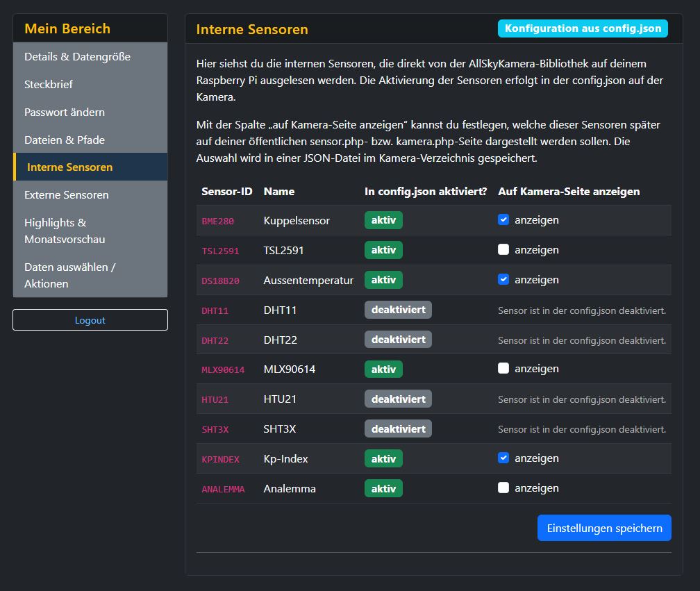Click the aktiv badge next to TSL2591

(x=383, y=249)
